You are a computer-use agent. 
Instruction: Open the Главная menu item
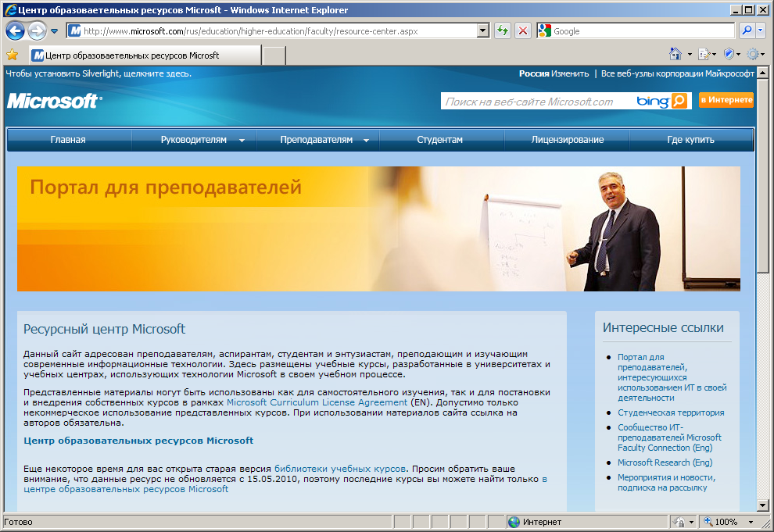point(68,140)
